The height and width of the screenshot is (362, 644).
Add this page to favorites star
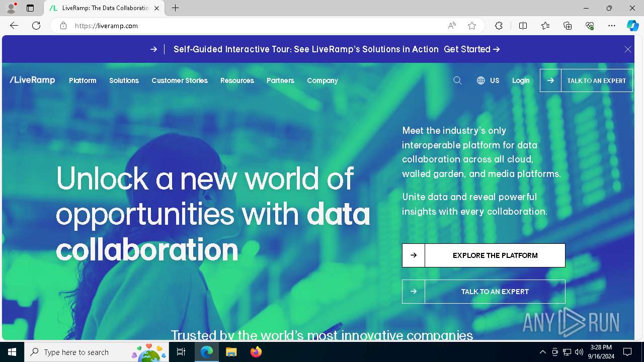pyautogui.click(x=472, y=26)
